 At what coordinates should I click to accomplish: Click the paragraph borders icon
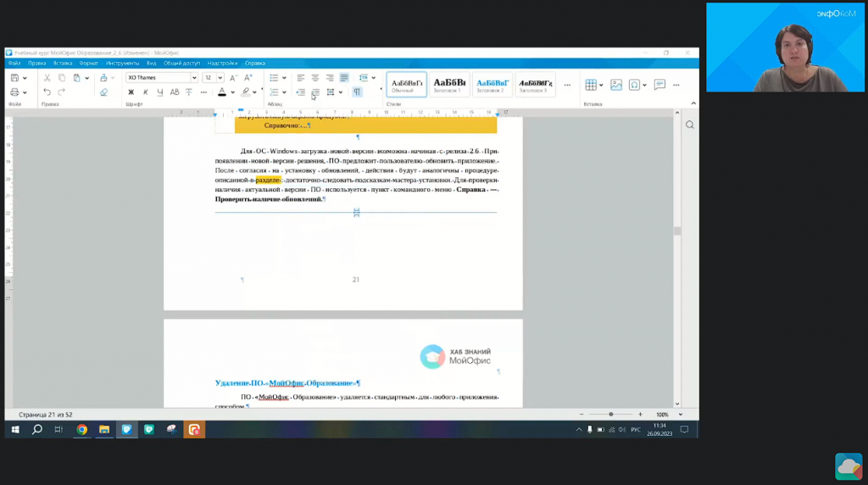point(331,92)
